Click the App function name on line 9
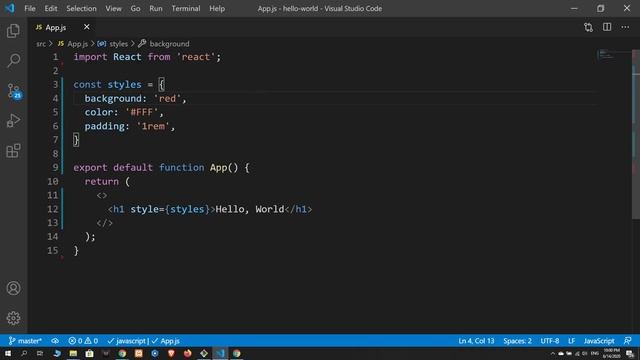Image resolution: width=640 pixels, height=360 pixels. coord(218,167)
